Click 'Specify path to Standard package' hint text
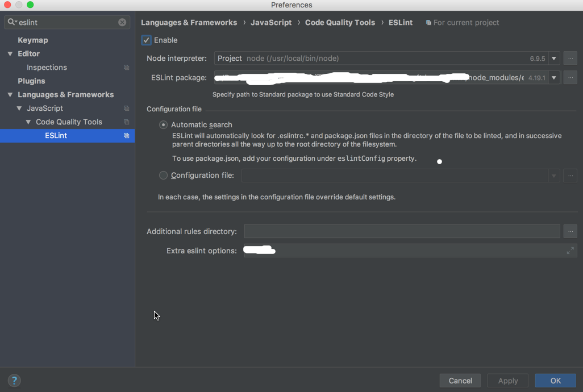This screenshot has height=392, width=583. [x=303, y=94]
